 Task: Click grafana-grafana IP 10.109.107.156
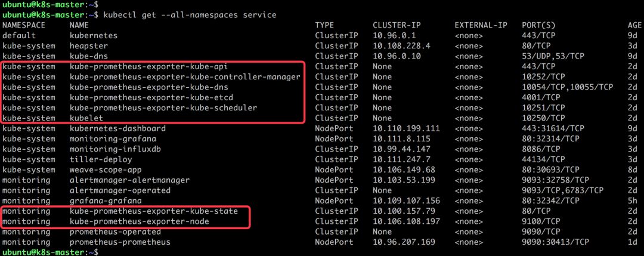(406, 201)
